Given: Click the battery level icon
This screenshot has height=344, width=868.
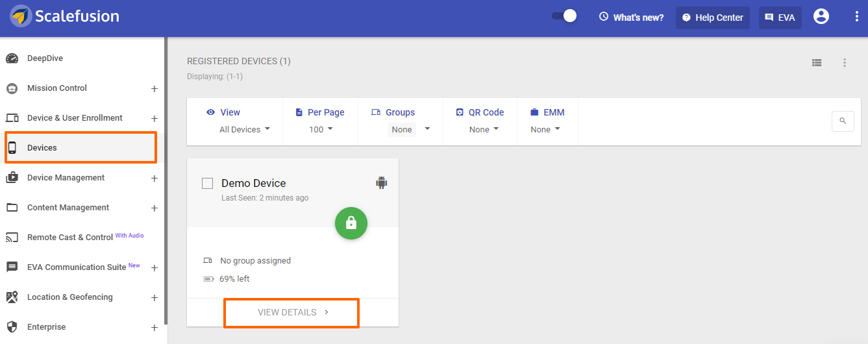Looking at the screenshot, I should (208, 279).
